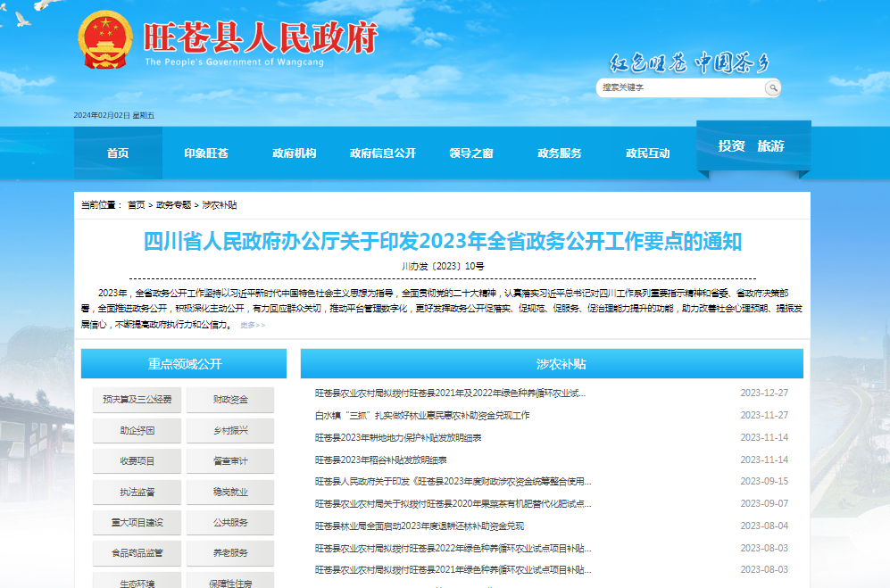890x588 pixels.
Task: Open the 督查审计 category button
Action: pos(230,461)
